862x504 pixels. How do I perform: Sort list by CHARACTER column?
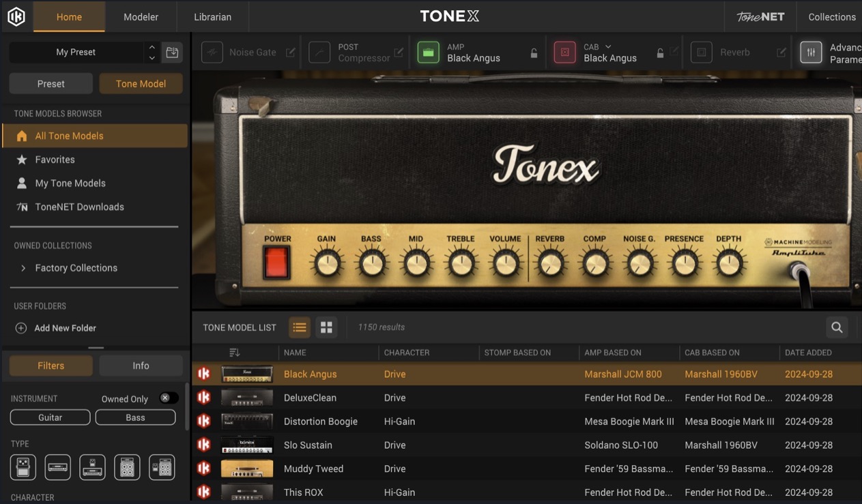(407, 353)
